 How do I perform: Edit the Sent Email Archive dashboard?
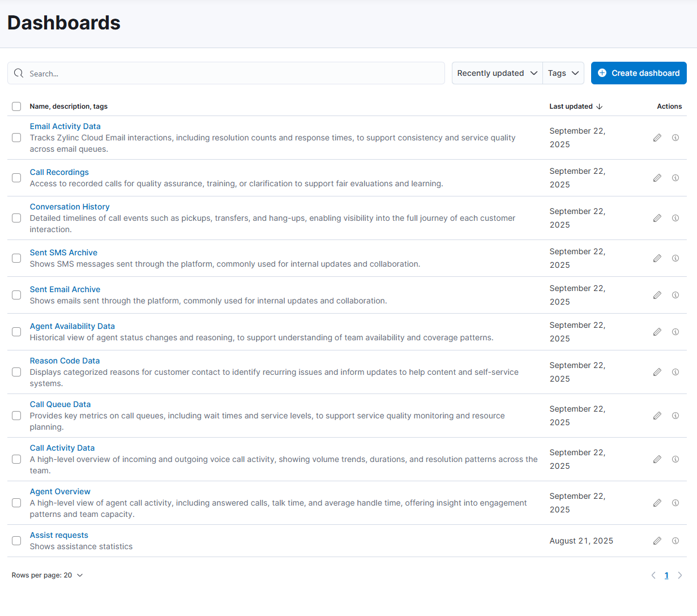pos(657,295)
